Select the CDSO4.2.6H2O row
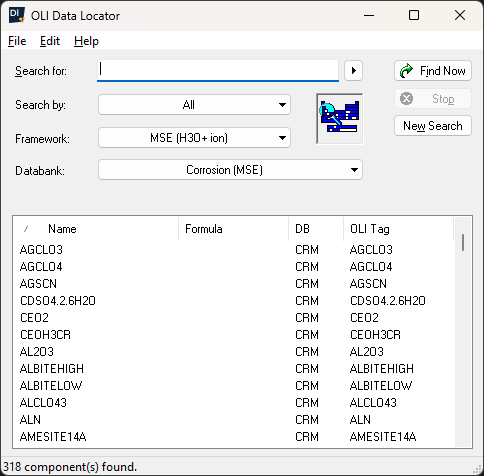Image resolution: width=484 pixels, height=476 pixels. coord(234,301)
